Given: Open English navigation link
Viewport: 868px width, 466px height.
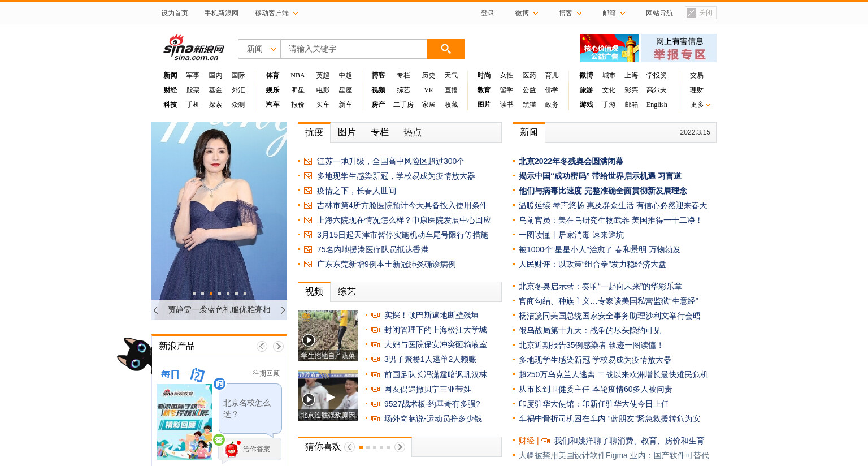Looking at the screenshot, I should click(657, 105).
